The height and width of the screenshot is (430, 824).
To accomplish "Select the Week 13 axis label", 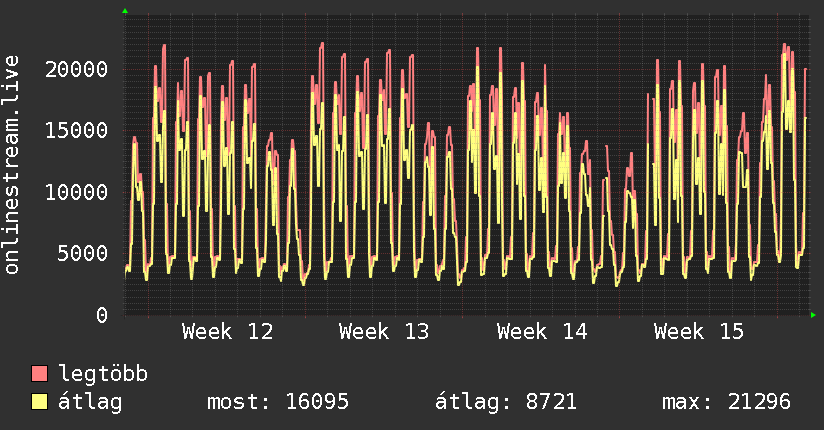I will (385, 332).
